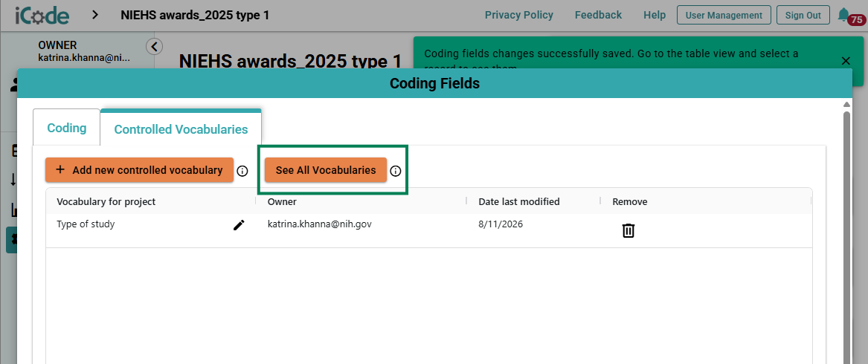Open See All Vocabularies
868x364 pixels.
point(326,170)
